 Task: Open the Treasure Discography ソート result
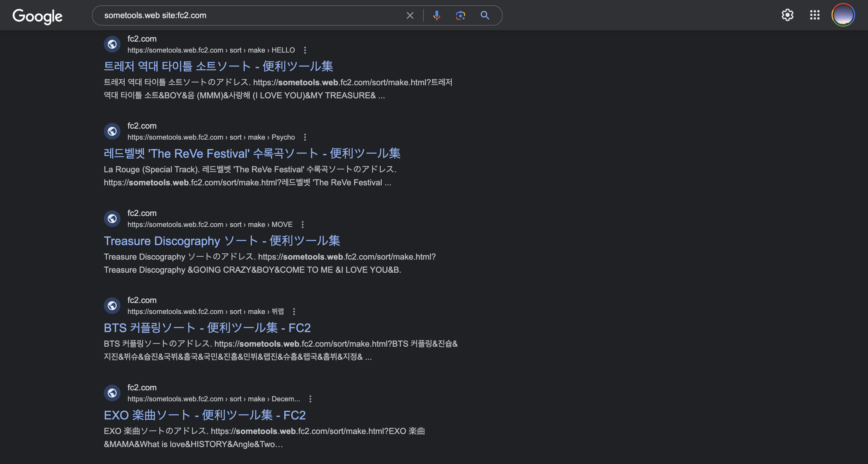[222, 241]
